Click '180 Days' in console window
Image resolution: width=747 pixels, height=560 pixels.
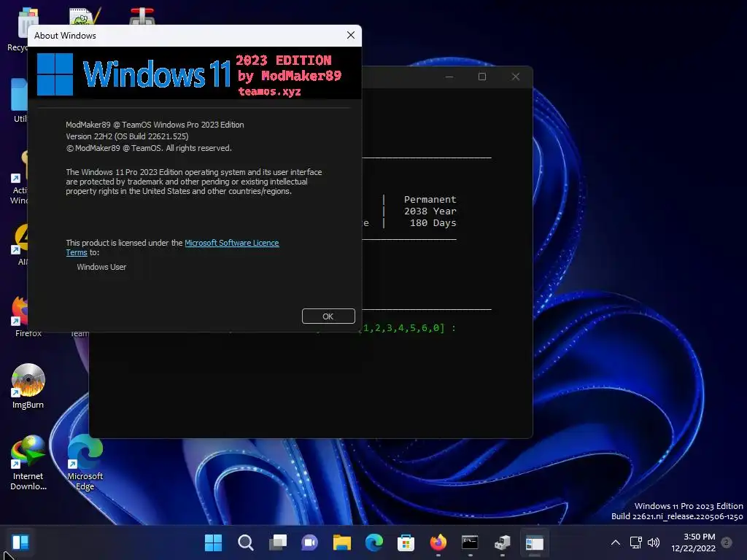433,223
